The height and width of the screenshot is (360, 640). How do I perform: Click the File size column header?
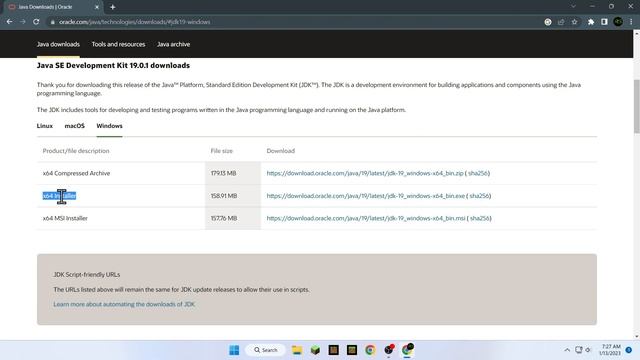coord(222,151)
